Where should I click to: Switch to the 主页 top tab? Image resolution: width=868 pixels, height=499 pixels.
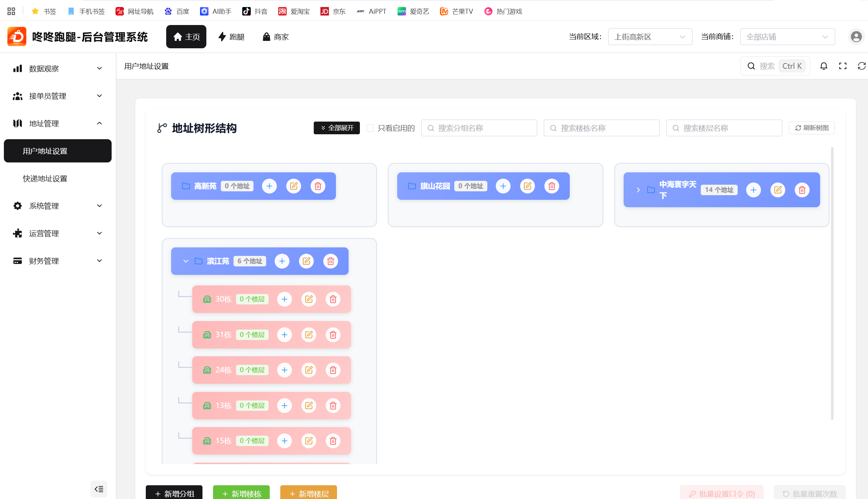point(186,37)
